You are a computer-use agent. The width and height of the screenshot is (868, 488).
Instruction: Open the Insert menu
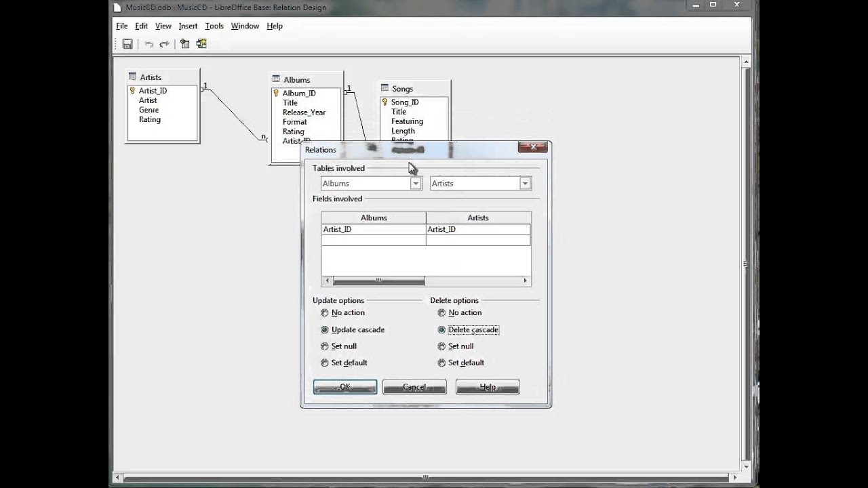[x=188, y=26]
